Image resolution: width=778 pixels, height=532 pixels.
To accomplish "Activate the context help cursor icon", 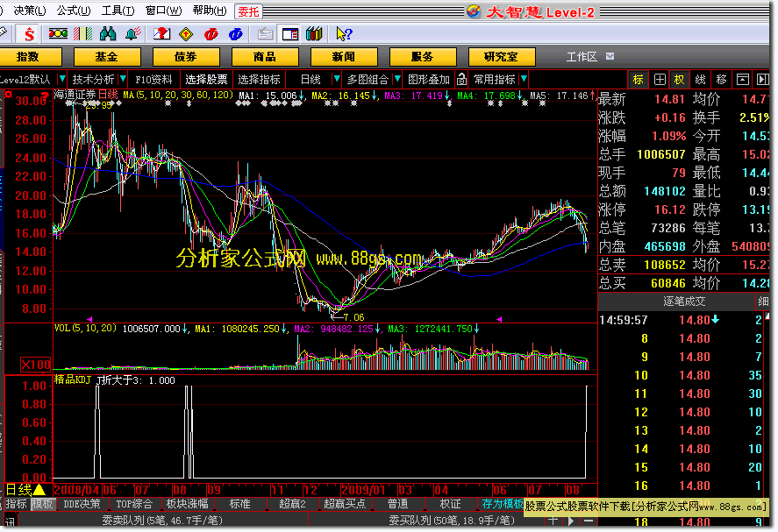I will coord(343,33).
